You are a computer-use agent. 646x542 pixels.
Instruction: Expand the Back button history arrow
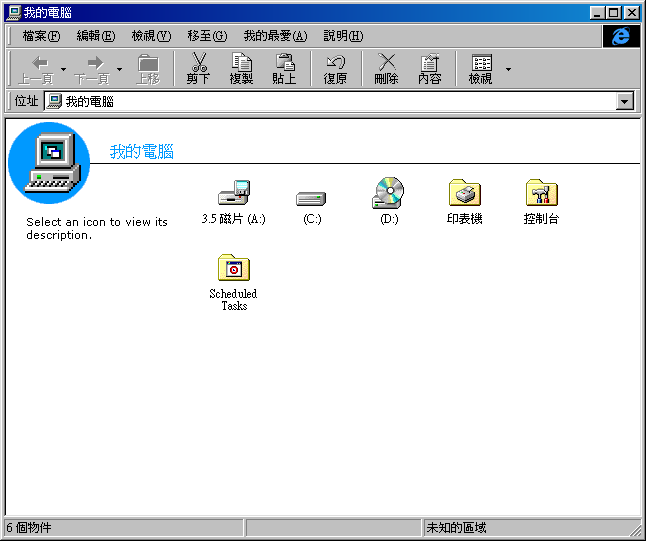pos(63,69)
